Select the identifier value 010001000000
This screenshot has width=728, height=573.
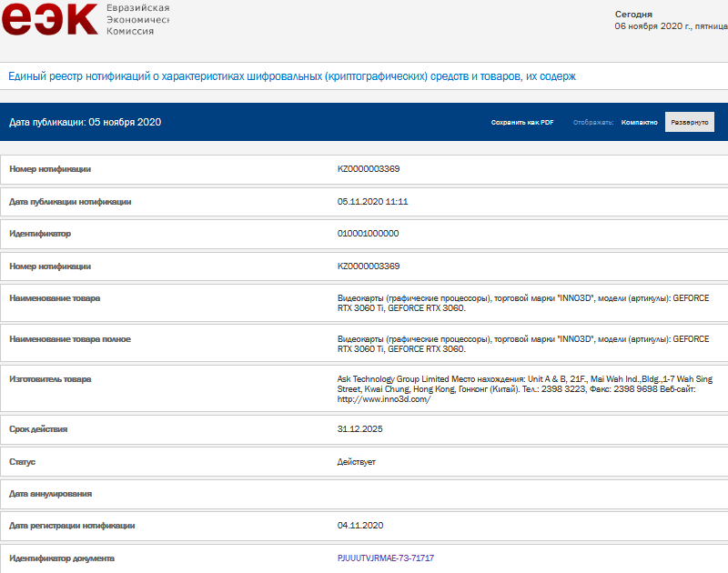coord(368,234)
